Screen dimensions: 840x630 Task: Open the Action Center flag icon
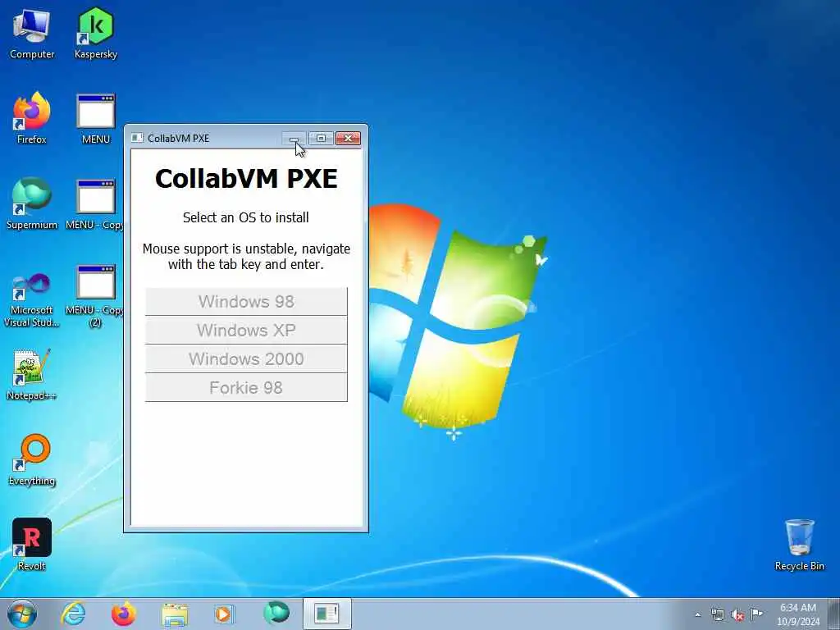tap(756, 614)
